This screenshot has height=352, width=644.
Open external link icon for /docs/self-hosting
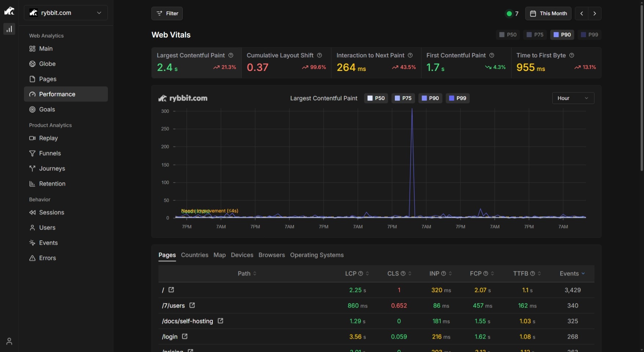tap(221, 321)
